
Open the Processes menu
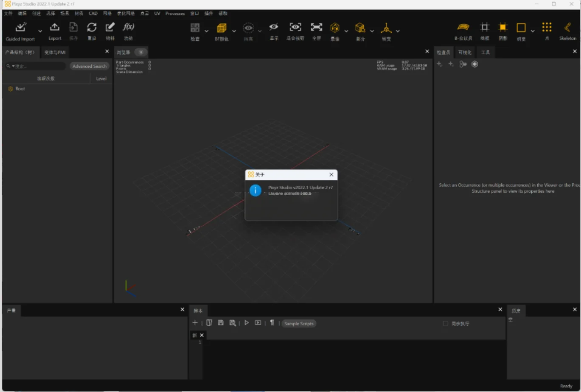tap(175, 14)
